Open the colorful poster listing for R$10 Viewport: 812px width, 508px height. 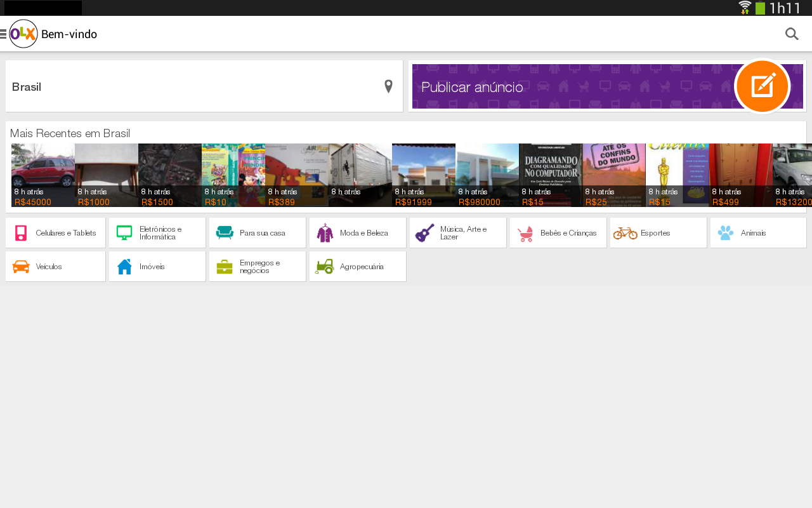pyautogui.click(x=233, y=175)
